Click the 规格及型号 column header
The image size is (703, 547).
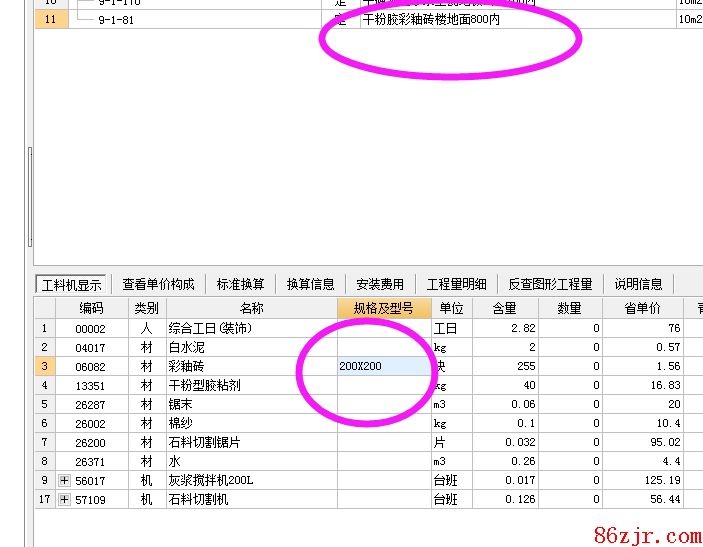pos(383,308)
